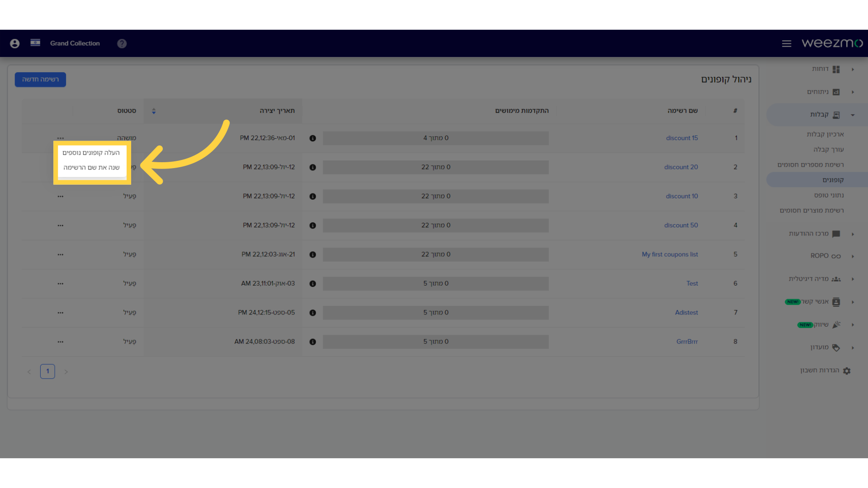Click the sort toggle arrow icon
Viewport: 868px width, 488px height.
pos(154,110)
